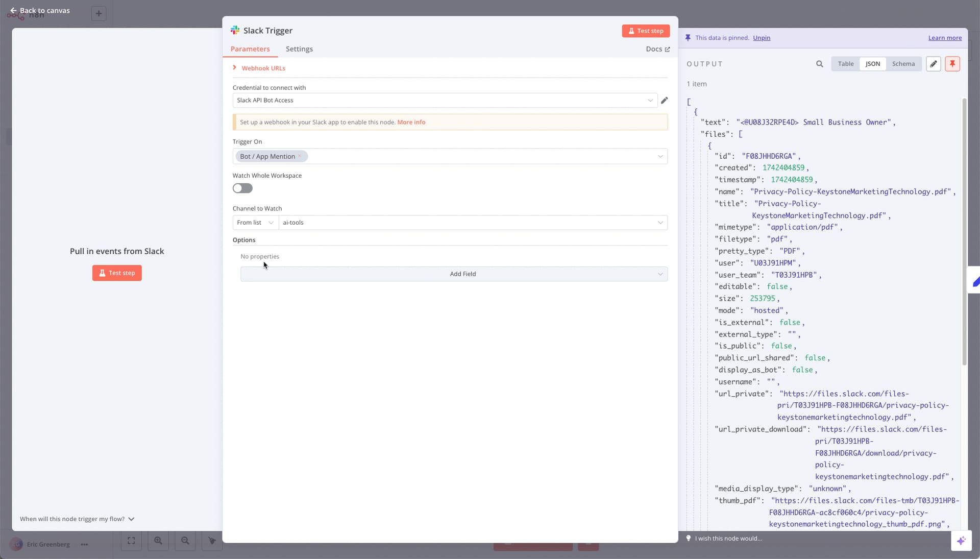
Task: Switch output view to Schema
Action: (x=903, y=64)
